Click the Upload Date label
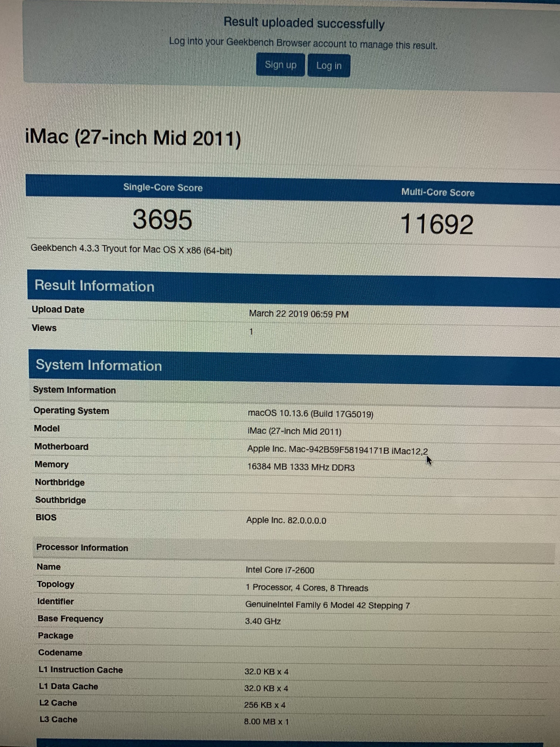This screenshot has width=560, height=747. pyautogui.click(x=58, y=309)
